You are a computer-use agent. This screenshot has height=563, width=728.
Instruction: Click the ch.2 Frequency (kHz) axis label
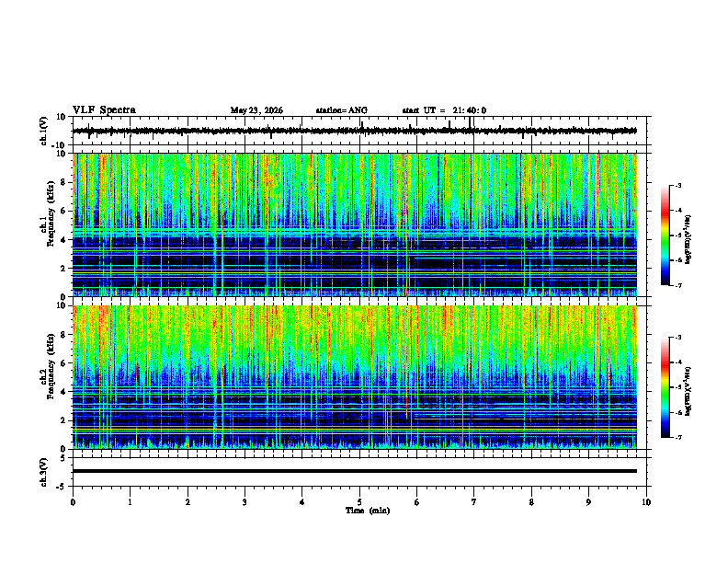tap(47, 377)
